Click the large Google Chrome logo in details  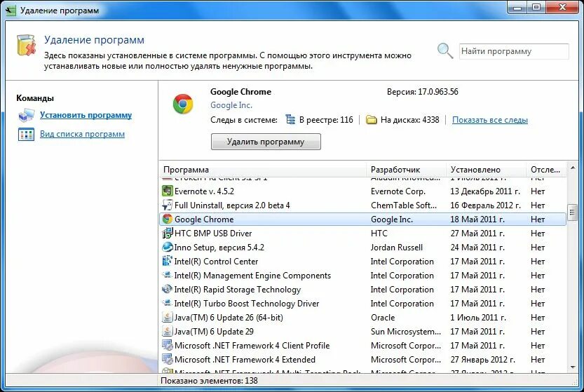tap(183, 104)
